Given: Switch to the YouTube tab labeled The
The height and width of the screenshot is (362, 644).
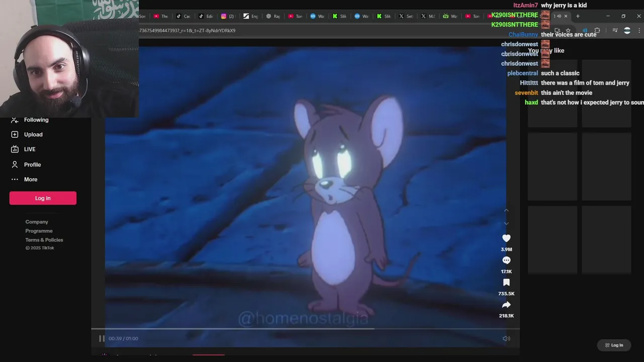Looking at the screenshot, I should 161,16.
